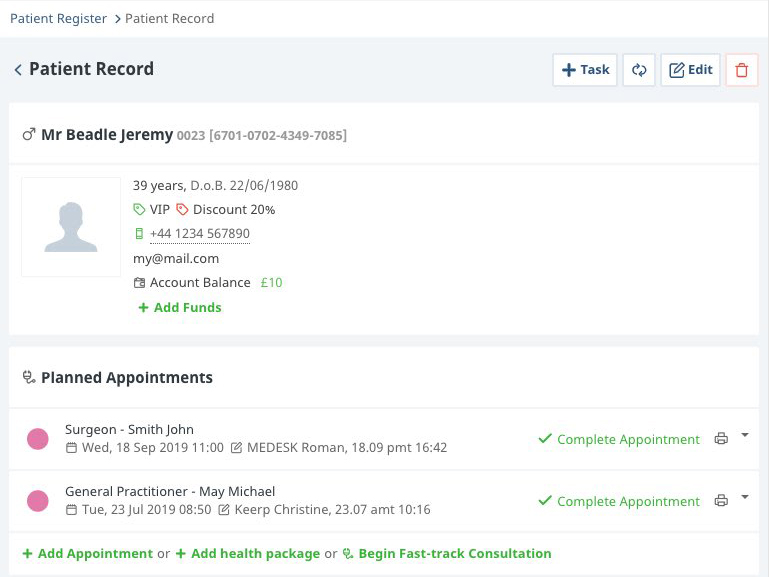Viewport: 769px width, 577px height.
Task: Print the General Practitioner May Michael appointment
Action: [x=721, y=501]
